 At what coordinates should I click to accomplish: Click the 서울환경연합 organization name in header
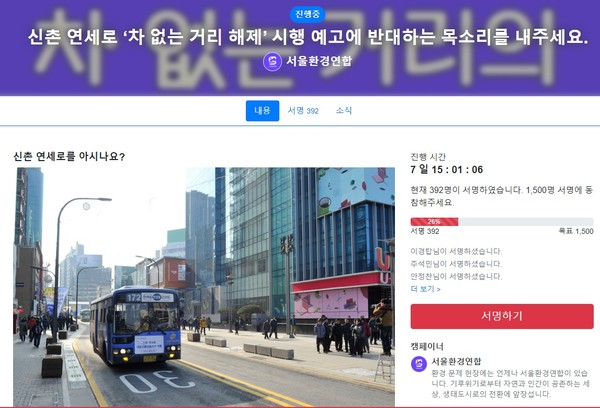tap(319, 61)
